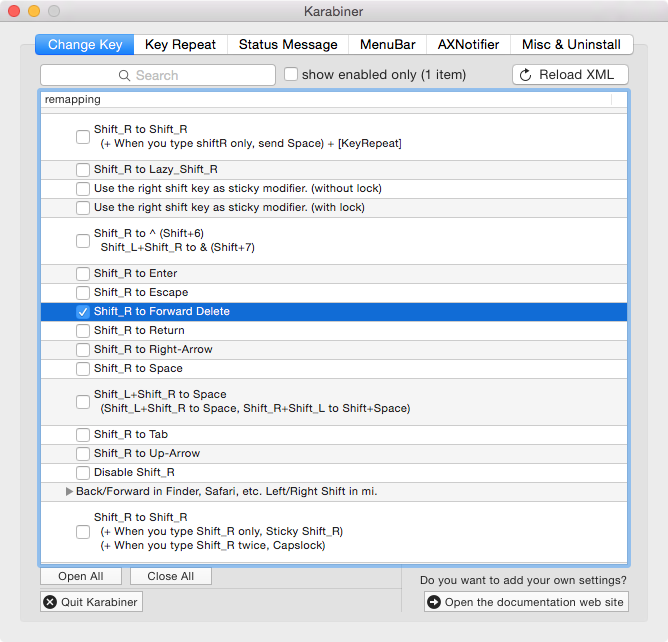
Task: Open the Key Repeat tab
Action: (x=181, y=45)
